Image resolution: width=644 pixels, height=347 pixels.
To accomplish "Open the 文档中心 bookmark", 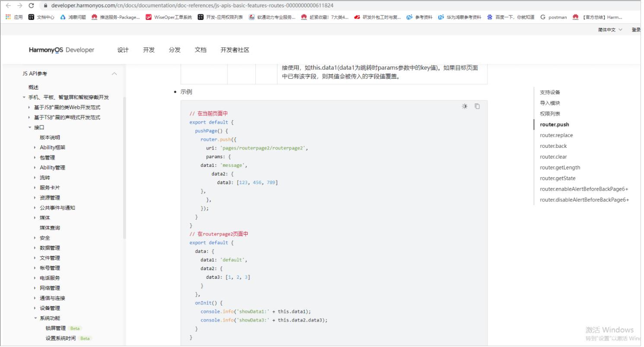I will click(x=41, y=17).
